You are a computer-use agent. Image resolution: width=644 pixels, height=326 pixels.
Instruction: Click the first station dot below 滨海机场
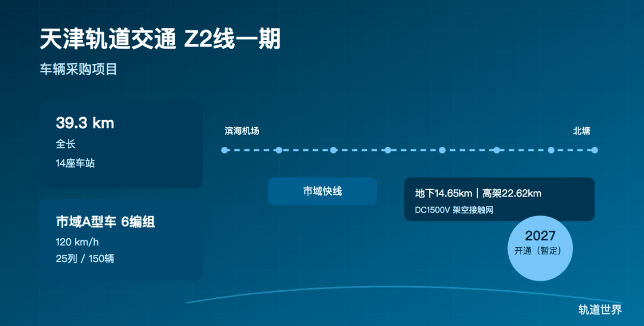pos(224,150)
